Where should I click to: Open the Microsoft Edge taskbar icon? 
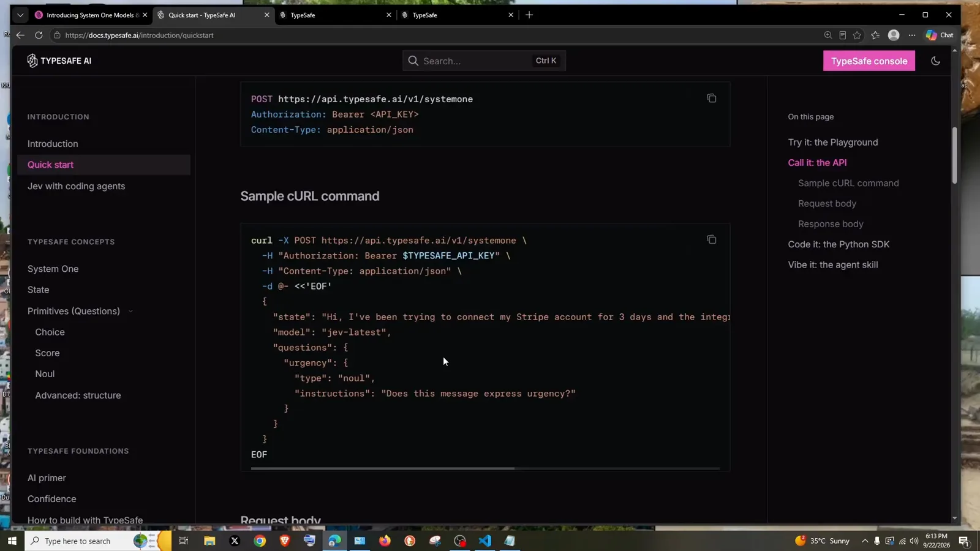[334, 541]
